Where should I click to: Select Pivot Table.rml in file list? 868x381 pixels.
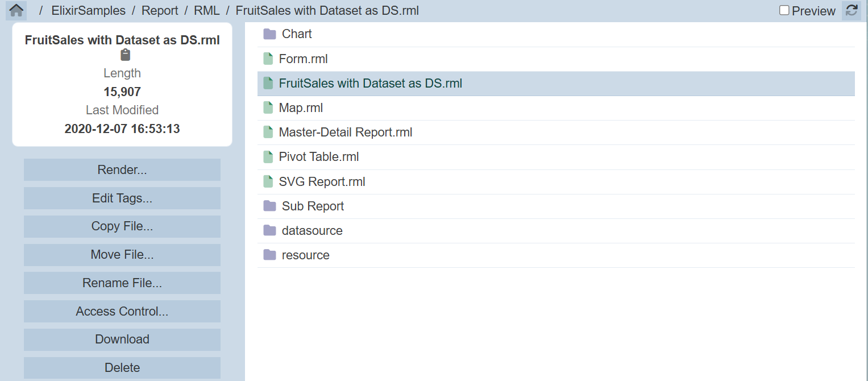click(x=318, y=157)
